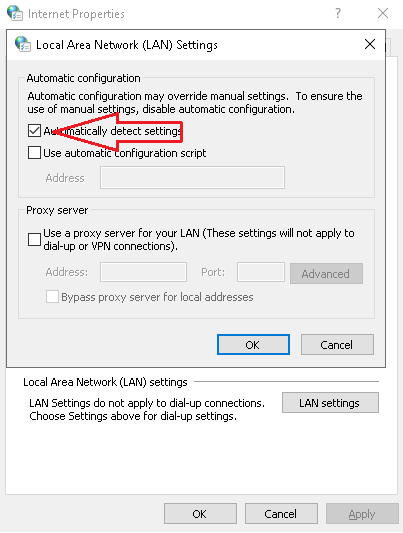Check Use a proxy server for your LAN
The width and height of the screenshot is (403, 533).
34,239
